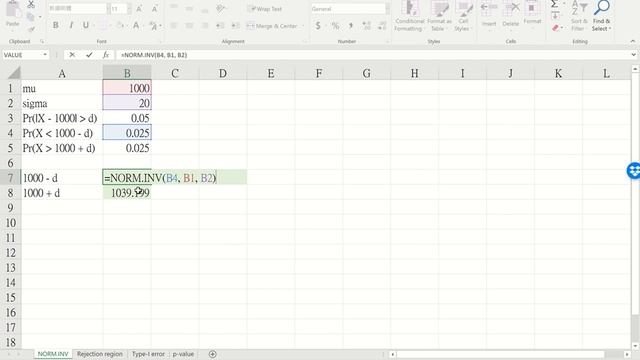640x360 pixels.
Task: Collapse the ribbon with the chevron
Action: tap(633, 41)
